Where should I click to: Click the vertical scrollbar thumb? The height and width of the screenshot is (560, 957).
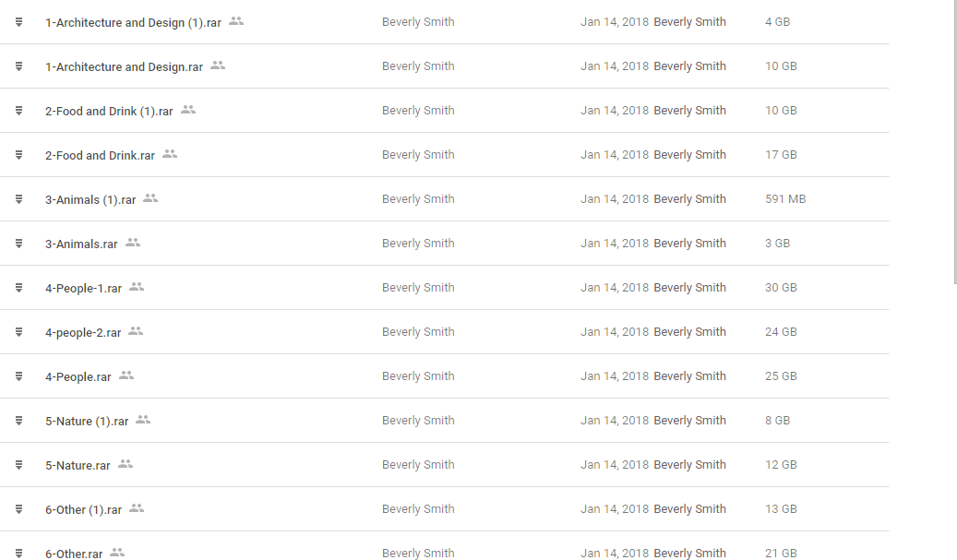[x=954, y=138]
